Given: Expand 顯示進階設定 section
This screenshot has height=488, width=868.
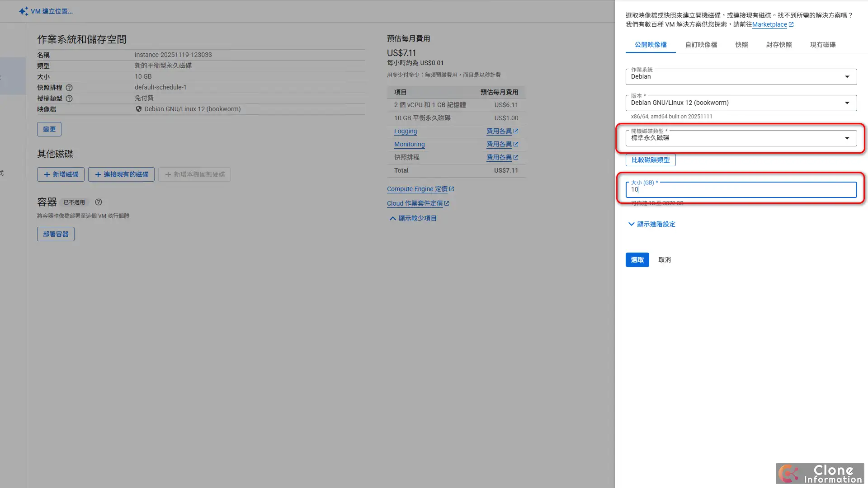Looking at the screenshot, I should click(651, 224).
